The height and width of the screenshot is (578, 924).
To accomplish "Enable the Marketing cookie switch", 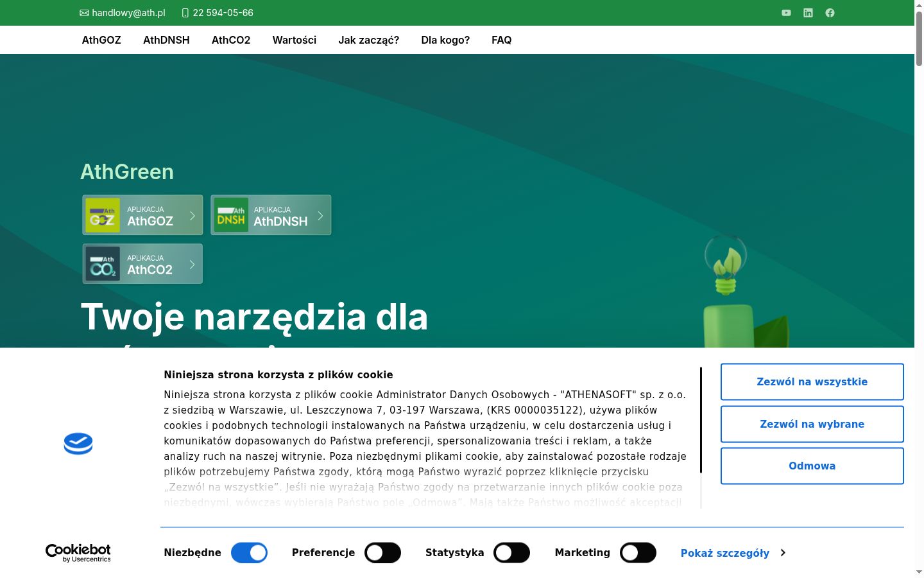I will click(638, 553).
